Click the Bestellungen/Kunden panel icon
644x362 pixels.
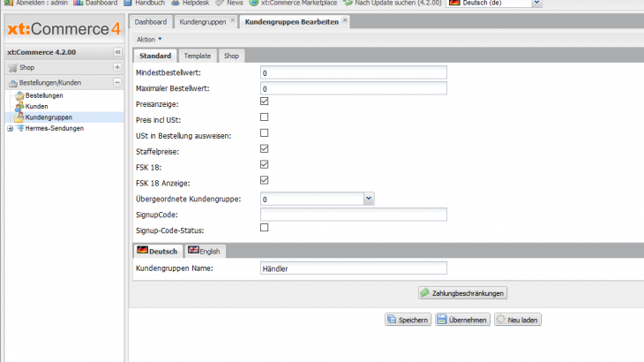[x=12, y=83]
